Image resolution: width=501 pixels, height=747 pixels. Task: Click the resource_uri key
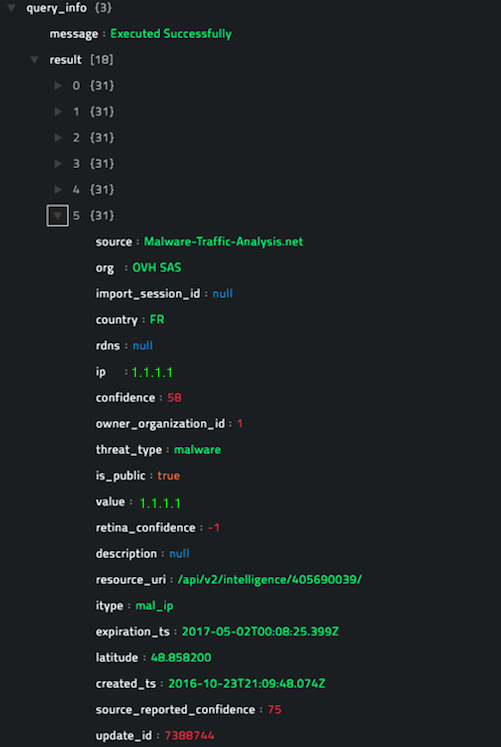[x=130, y=580]
